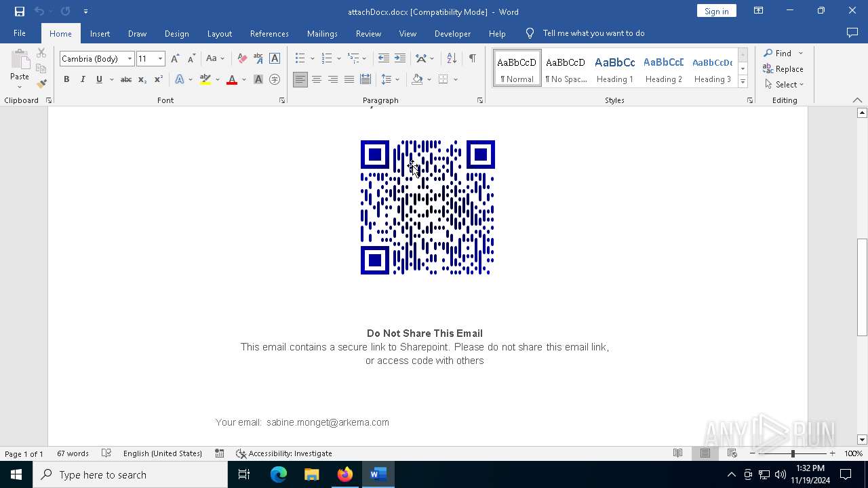The image size is (868, 488).
Task: Click the macro recording status bar icon
Action: [220, 453]
